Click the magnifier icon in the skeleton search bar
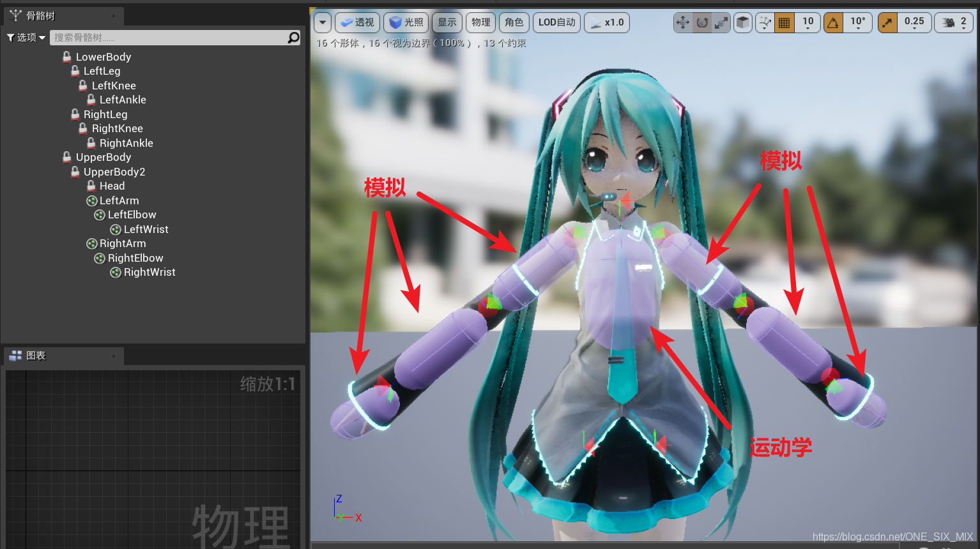The height and width of the screenshot is (549, 980). coord(293,38)
